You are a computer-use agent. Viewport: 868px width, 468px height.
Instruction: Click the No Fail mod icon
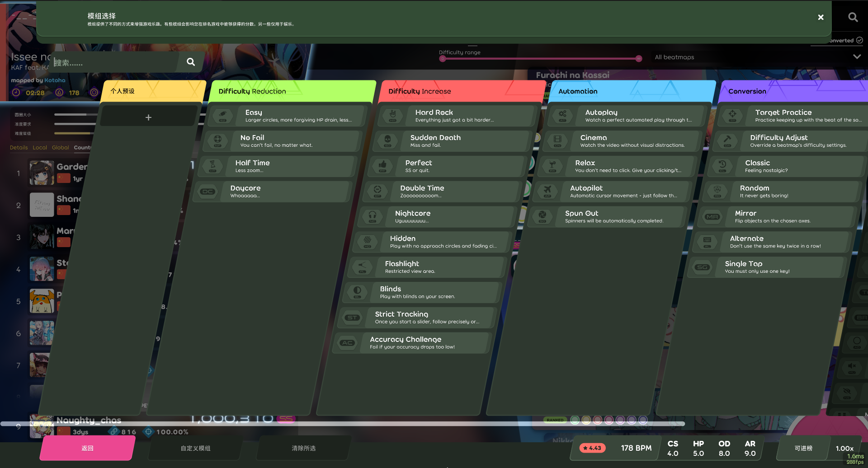(217, 141)
